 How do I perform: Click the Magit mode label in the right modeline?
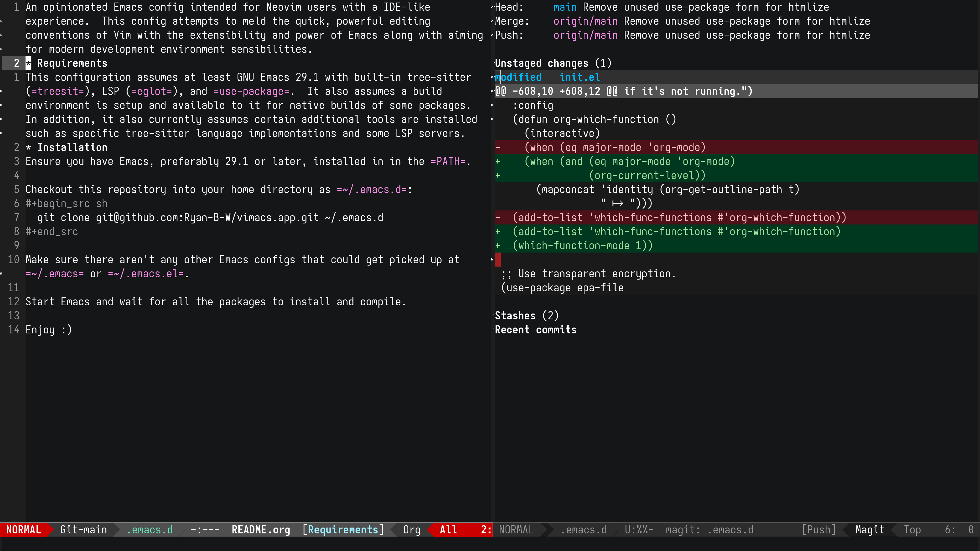[x=870, y=530]
